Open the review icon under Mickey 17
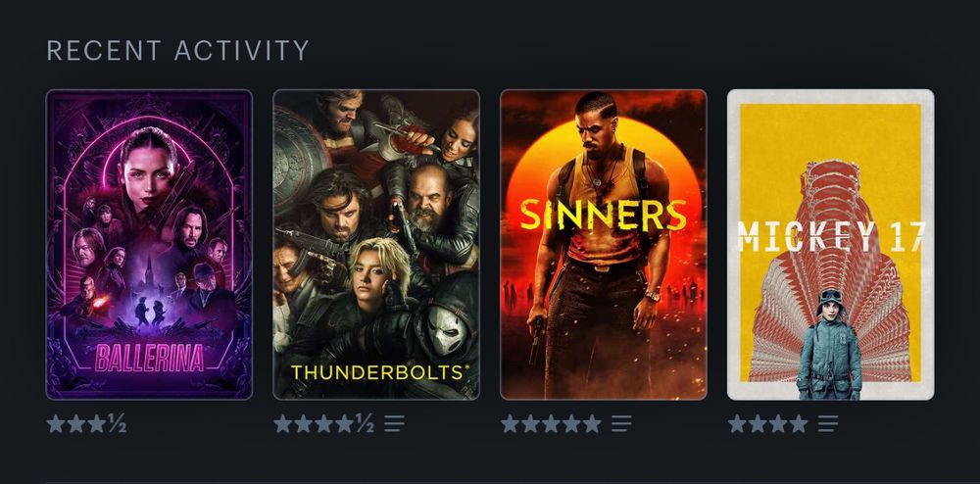Screen dimensions: 980x484 828,424
